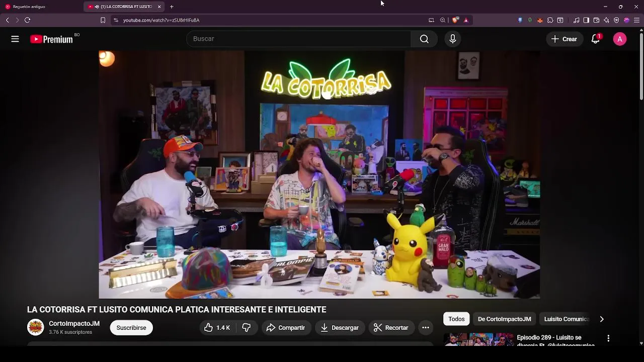Close the LA COTORRISA browser tab
This screenshot has height=362, width=644.
click(159, 7)
